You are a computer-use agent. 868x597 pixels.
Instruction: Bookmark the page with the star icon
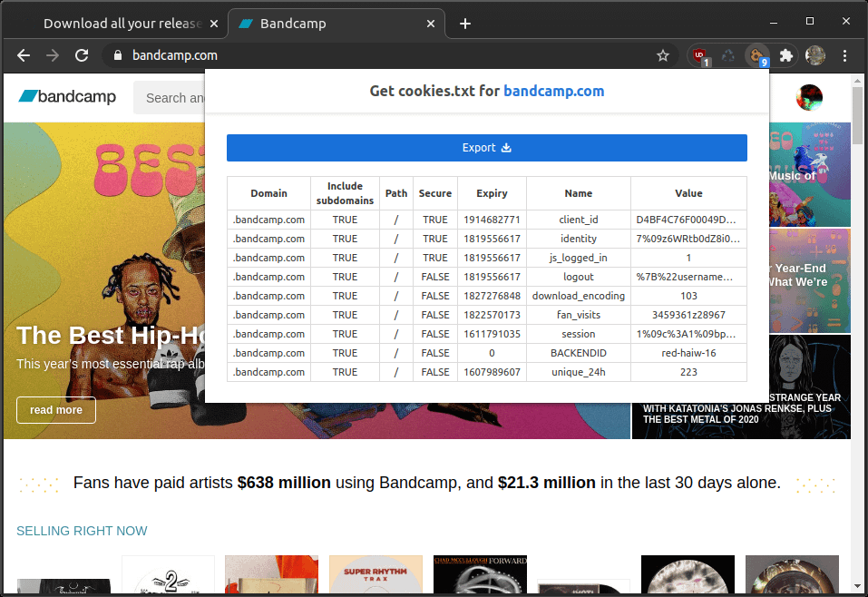[x=663, y=55]
